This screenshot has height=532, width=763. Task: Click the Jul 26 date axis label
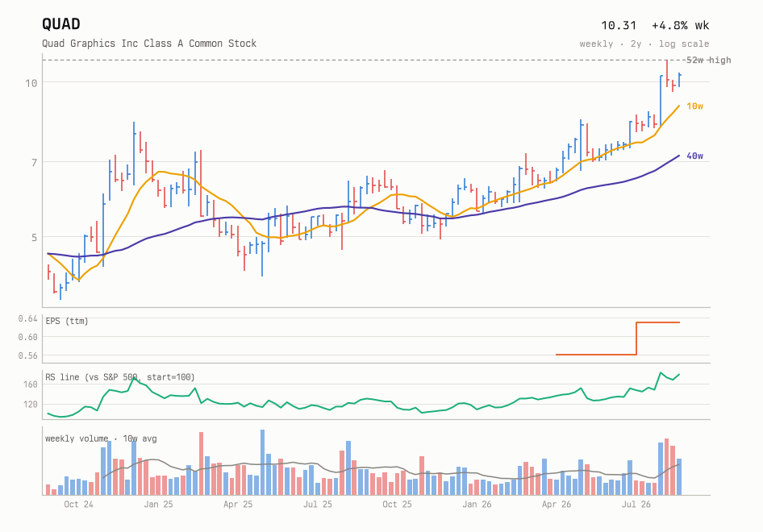[x=636, y=505]
